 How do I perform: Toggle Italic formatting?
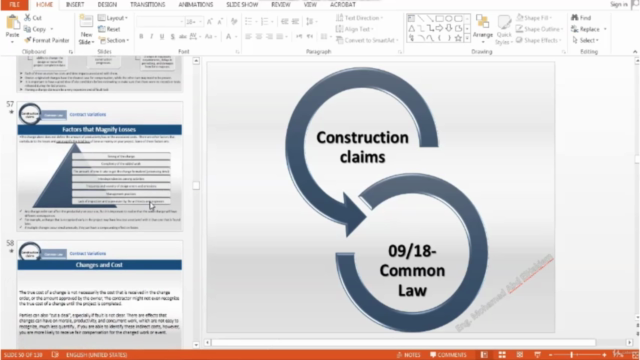[x=151, y=36]
